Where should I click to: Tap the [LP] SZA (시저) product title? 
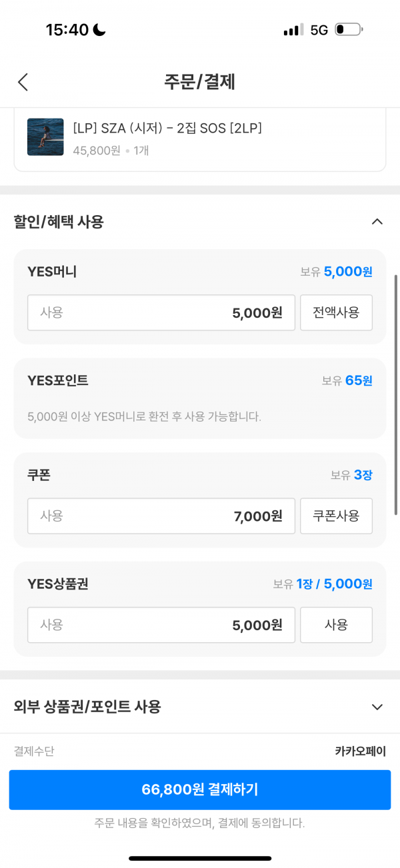[167, 128]
